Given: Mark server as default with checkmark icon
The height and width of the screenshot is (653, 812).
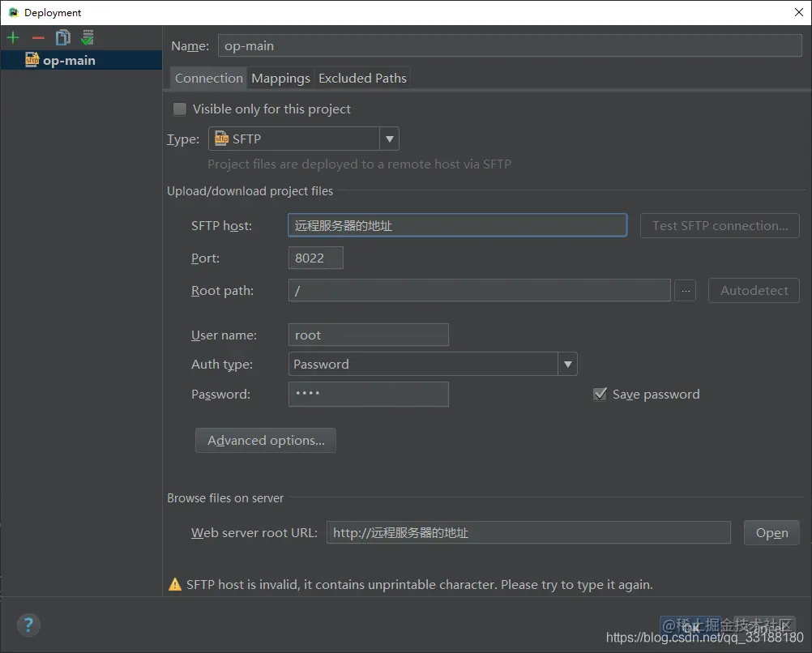Looking at the screenshot, I should 88,38.
